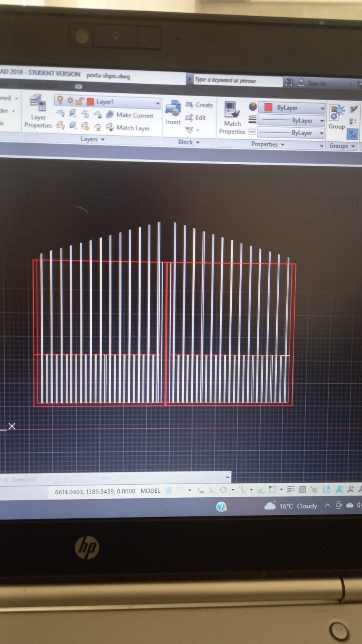Click Match Properties tool
362x644 pixels.
[x=232, y=118]
